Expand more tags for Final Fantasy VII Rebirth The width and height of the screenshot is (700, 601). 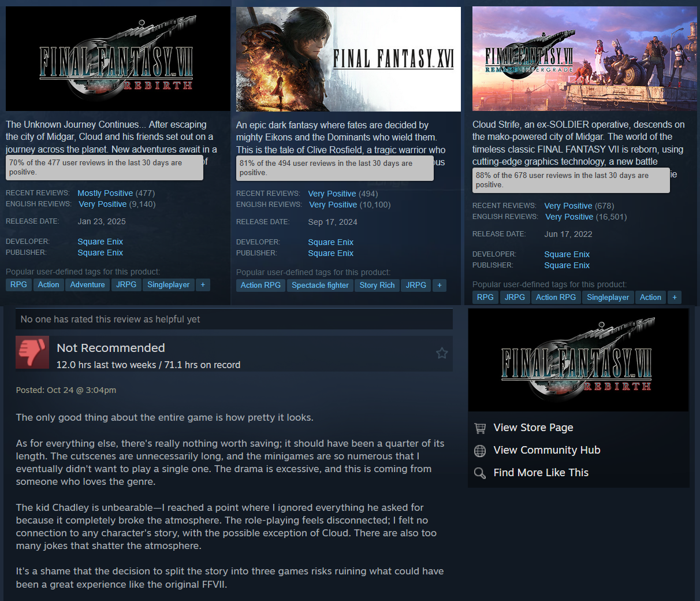tap(203, 285)
